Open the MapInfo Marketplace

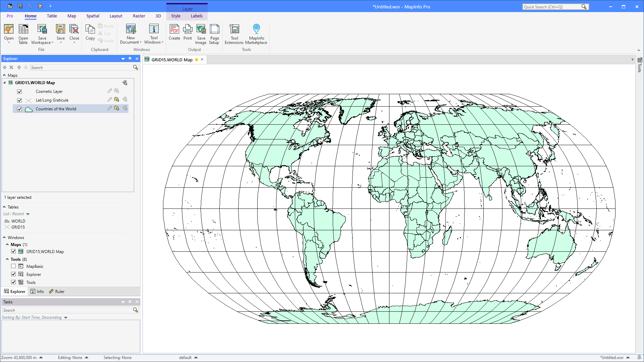click(256, 34)
